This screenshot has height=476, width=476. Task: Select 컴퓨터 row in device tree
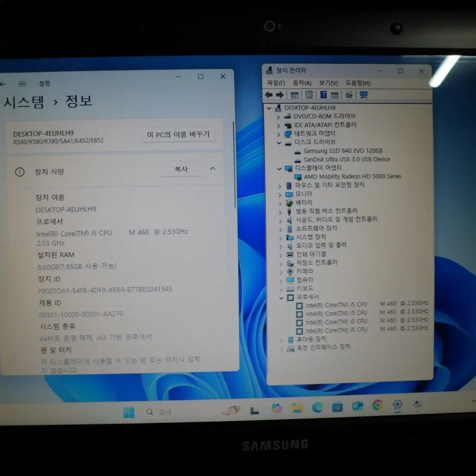pos(305,280)
